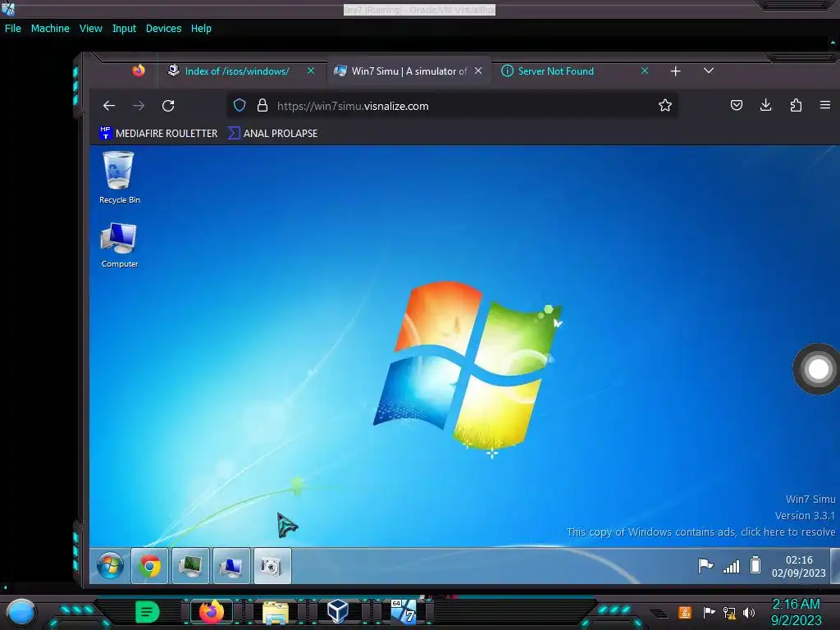Click the Action Center flag in simulated tray
Image resolution: width=840 pixels, height=630 pixels.
(x=705, y=566)
